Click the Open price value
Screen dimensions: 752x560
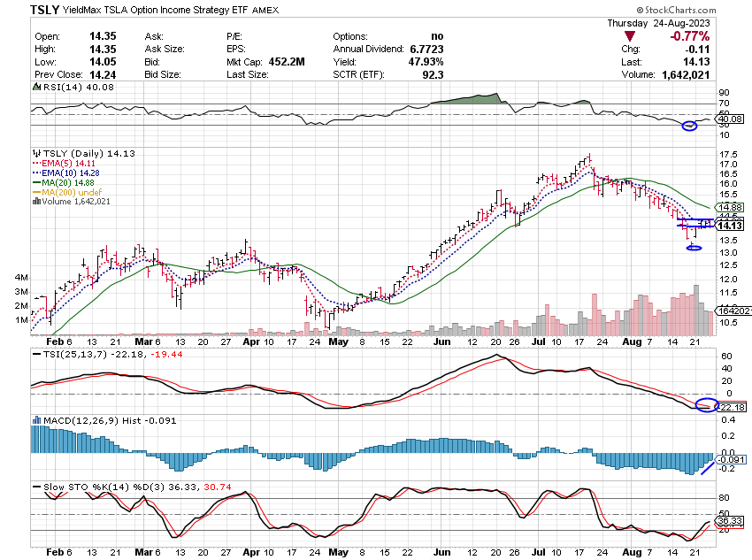103,36
